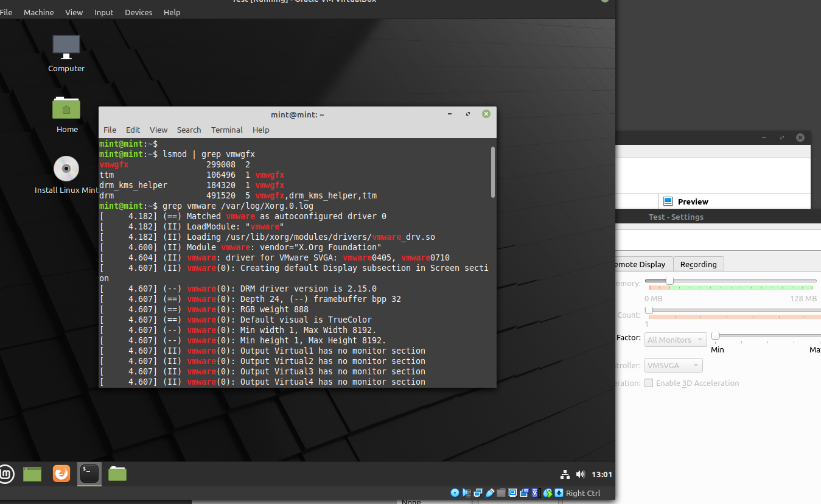Viewport: 821px width, 504px height.
Task: Click the USB indicator in VirtualBox status bar
Action: 490,493
